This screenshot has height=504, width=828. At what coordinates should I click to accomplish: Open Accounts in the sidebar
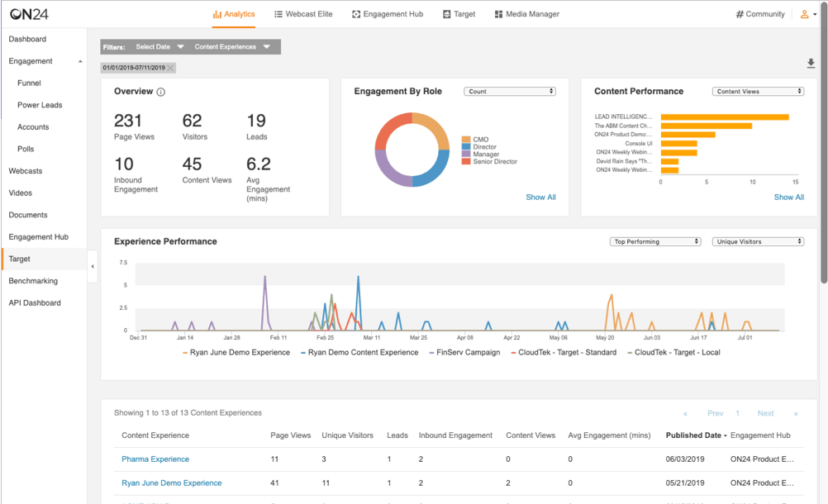pos(33,127)
